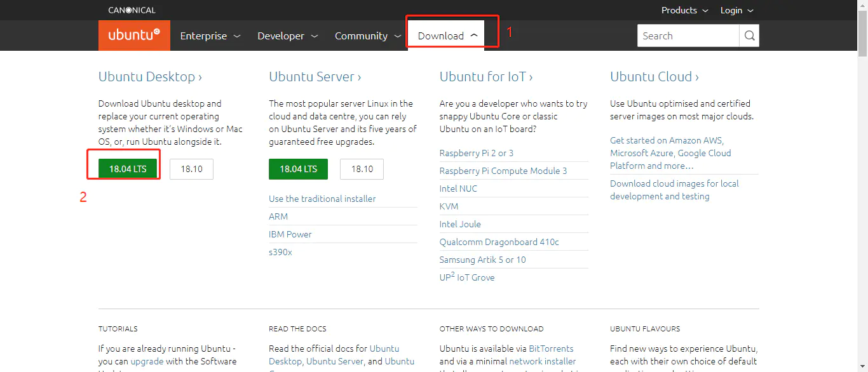This screenshot has width=868, height=372.
Task: Click Use the traditional installer link
Action: [x=322, y=199]
